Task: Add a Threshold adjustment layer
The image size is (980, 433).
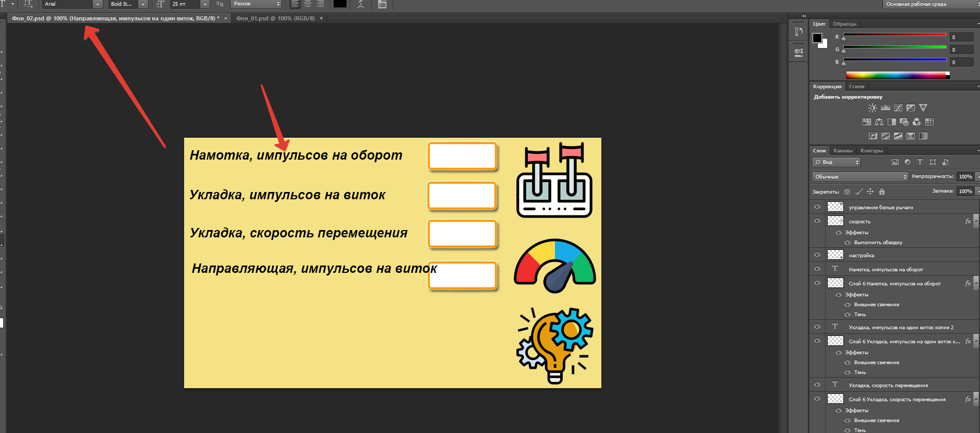Action: 898,136
